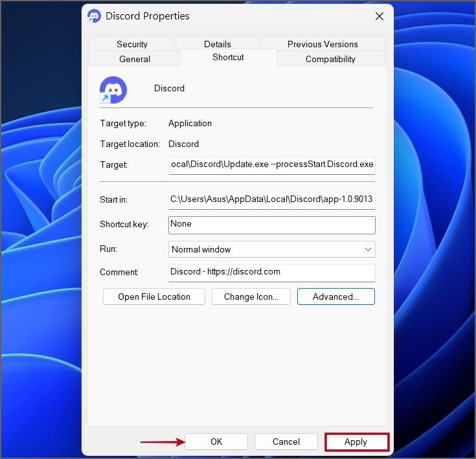
Task: Click the Comment text field
Action: coord(272,273)
